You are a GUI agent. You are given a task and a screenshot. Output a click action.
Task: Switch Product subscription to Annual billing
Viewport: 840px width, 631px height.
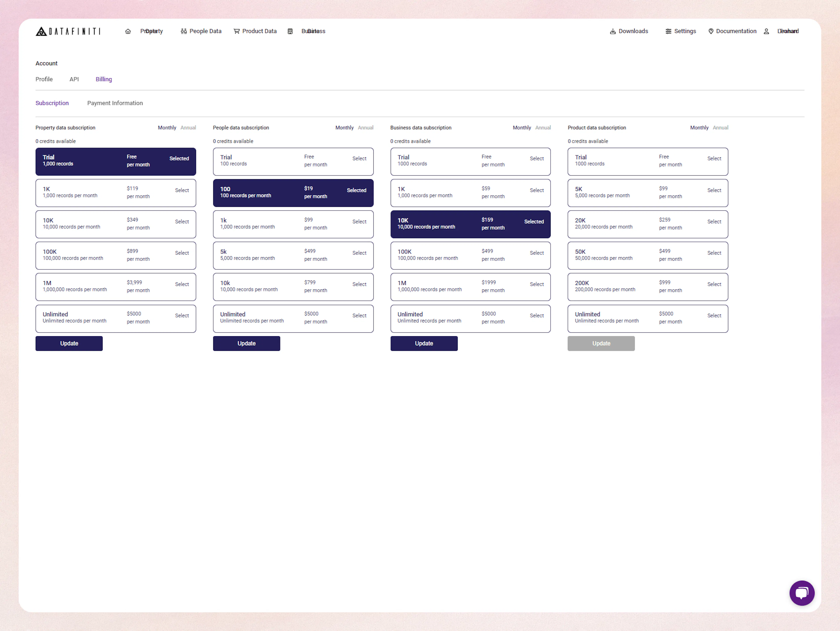click(x=720, y=128)
